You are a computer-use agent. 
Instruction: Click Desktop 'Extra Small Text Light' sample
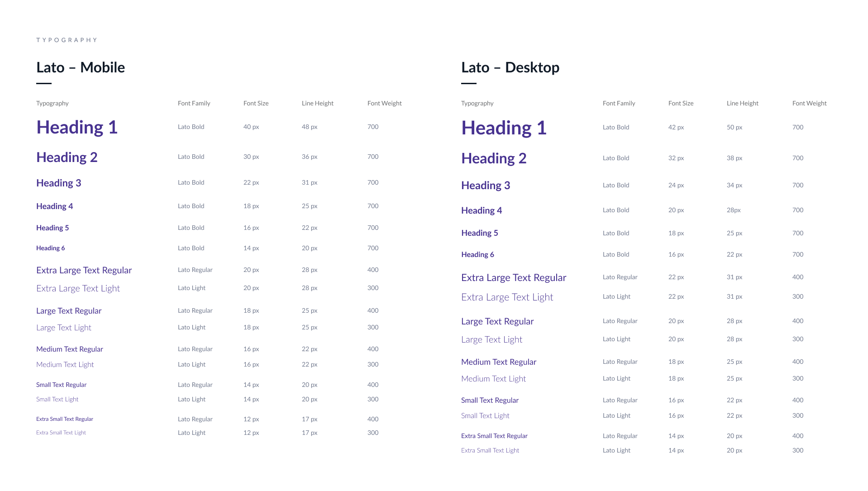(x=490, y=451)
